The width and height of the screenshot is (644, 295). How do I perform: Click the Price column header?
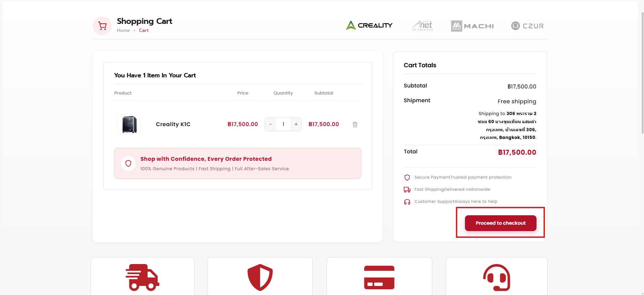243,93
